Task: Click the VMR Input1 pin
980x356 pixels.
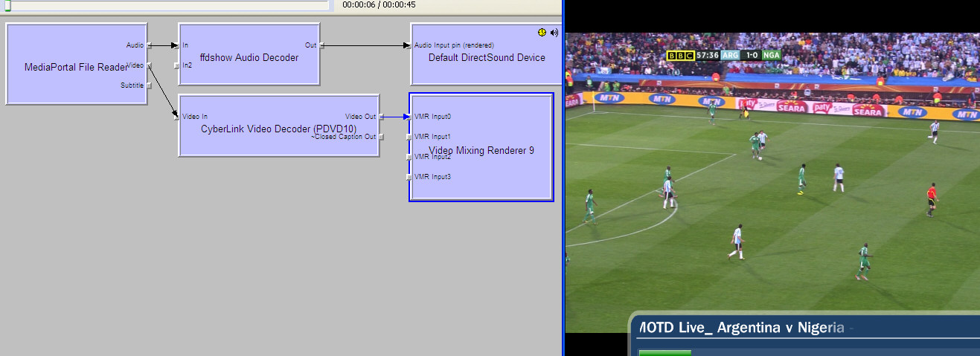Action: pos(409,137)
